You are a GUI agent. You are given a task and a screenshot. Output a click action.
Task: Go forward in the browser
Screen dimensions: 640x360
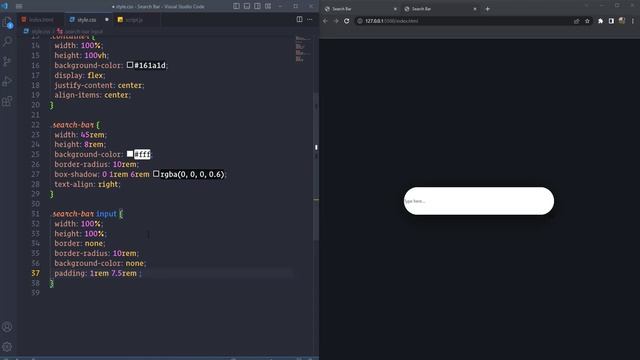tap(336, 21)
